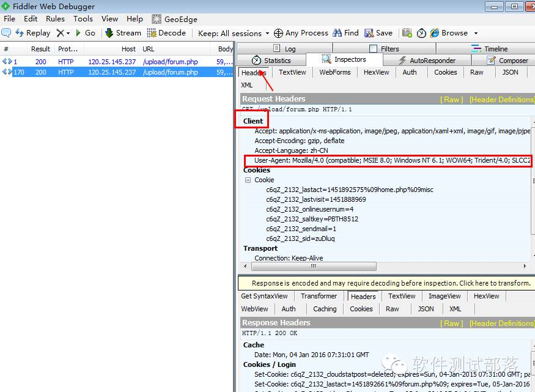Switch to the AutoResponder tab
Viewport: 535px width, 392px height.
(x=427, y=61)
